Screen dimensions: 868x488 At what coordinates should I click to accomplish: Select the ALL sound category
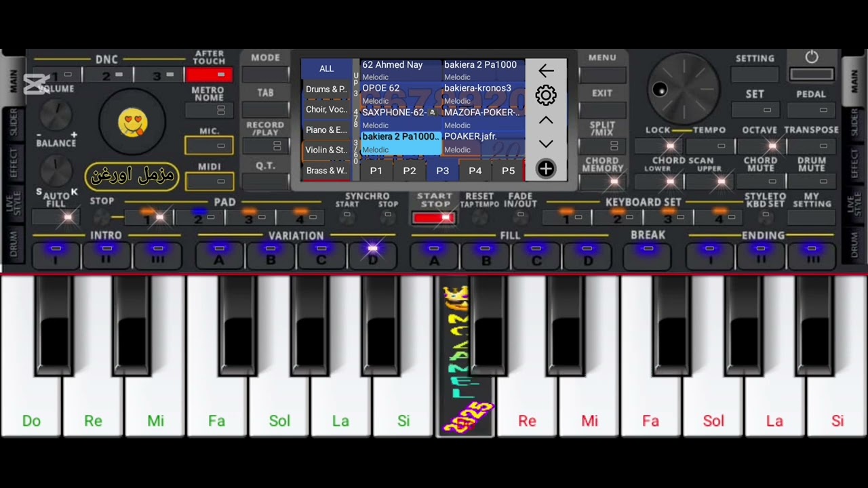(326, 68)
